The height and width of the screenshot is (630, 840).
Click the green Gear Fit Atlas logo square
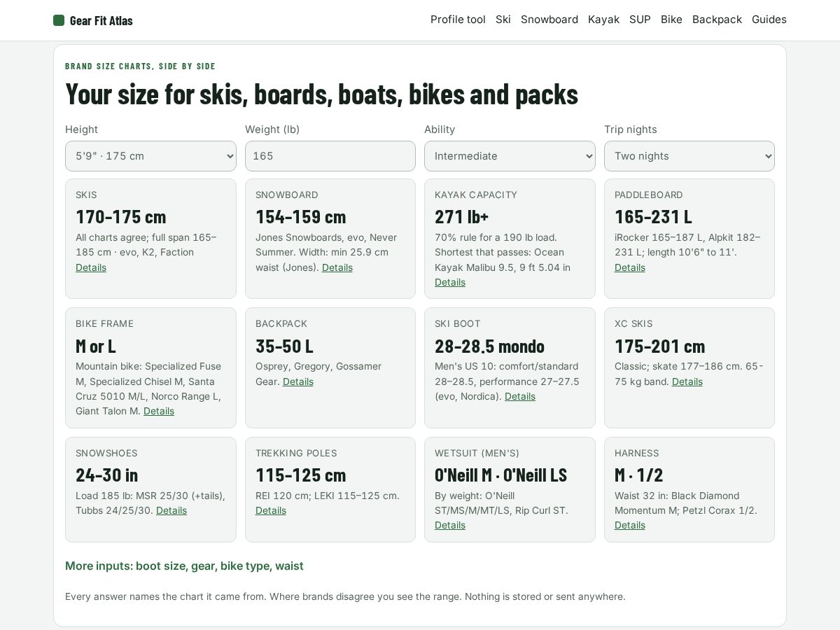pyautogui.click(x=59, y=20)
